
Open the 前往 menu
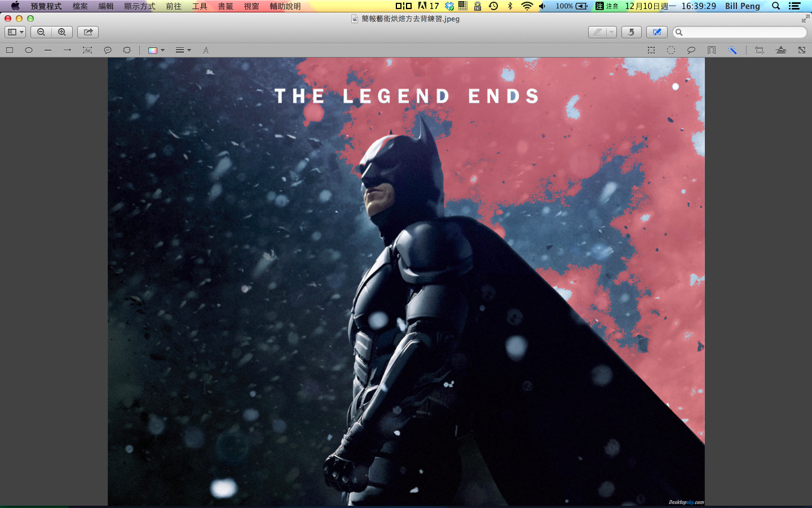[174, 6]
